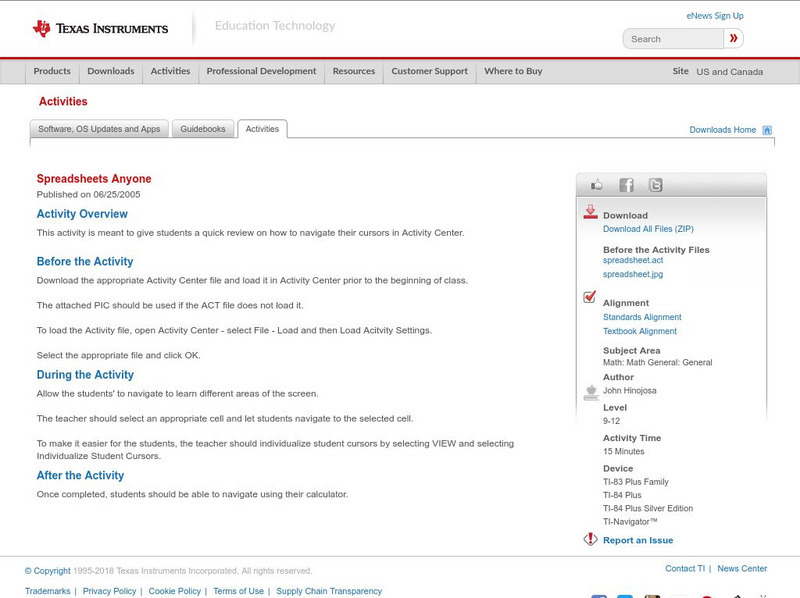The width and height of the screenshot is (800, 598).
Task: Open the Activities navigation menu
Action: (170, 71)
